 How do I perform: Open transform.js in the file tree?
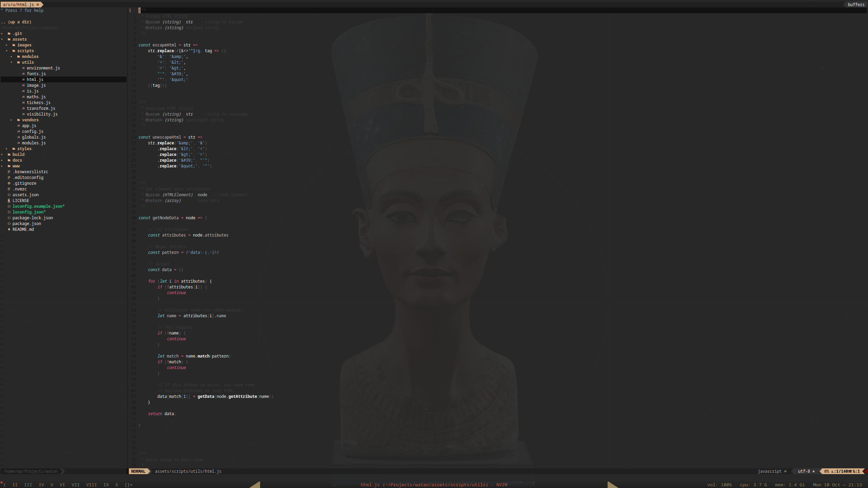41,108
